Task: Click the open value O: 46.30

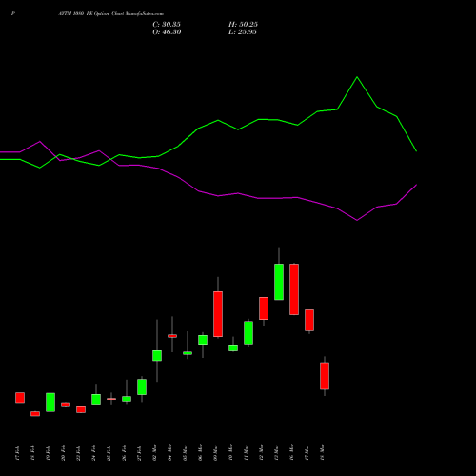Action: (x=167, y=32)
